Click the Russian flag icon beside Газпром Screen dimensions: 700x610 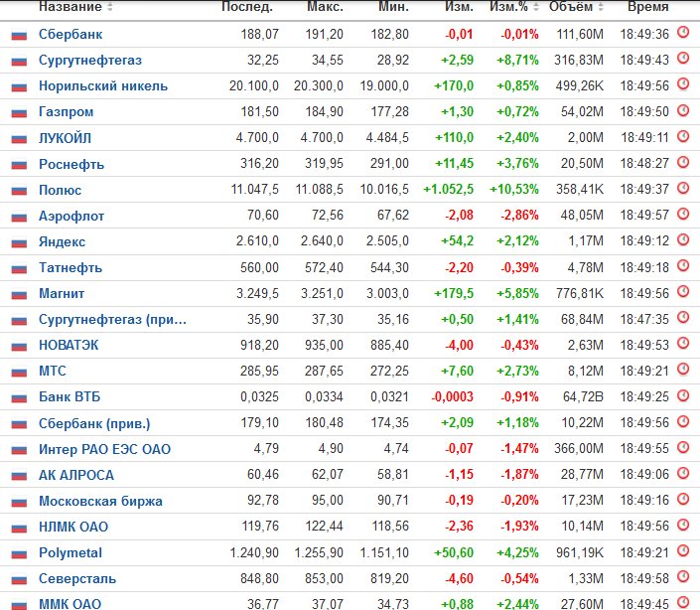click(19, 113)
